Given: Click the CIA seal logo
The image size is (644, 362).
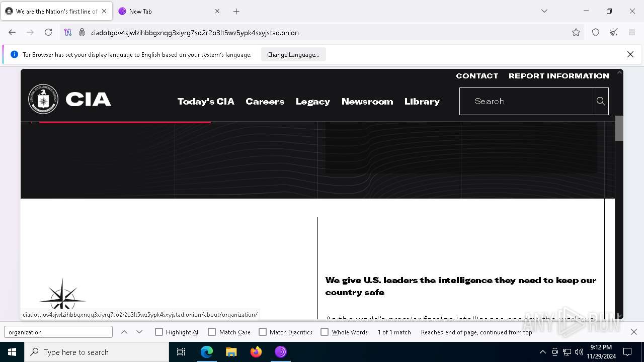Looking at the screenshot, I should point(43,99).
